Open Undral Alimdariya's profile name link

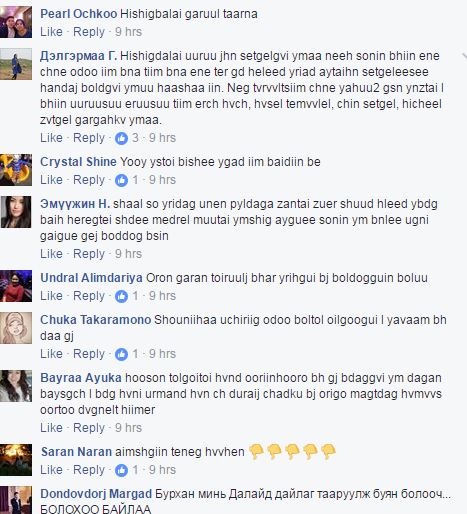[91, 278]
